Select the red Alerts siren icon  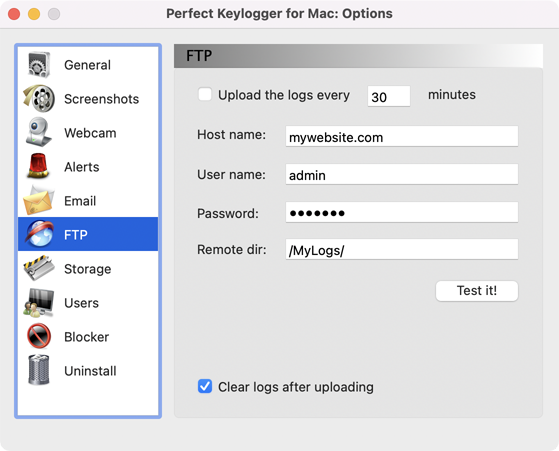click(x=39, y=166)
